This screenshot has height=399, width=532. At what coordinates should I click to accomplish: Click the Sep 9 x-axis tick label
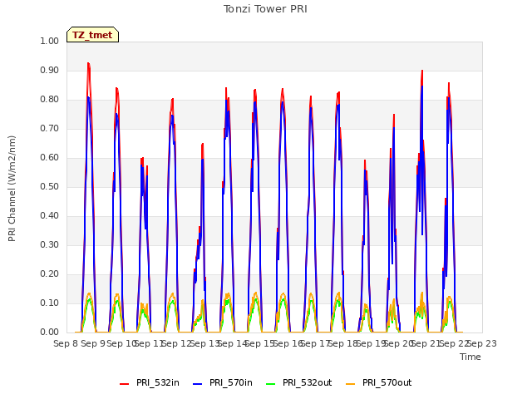click(x=93, y=343)
